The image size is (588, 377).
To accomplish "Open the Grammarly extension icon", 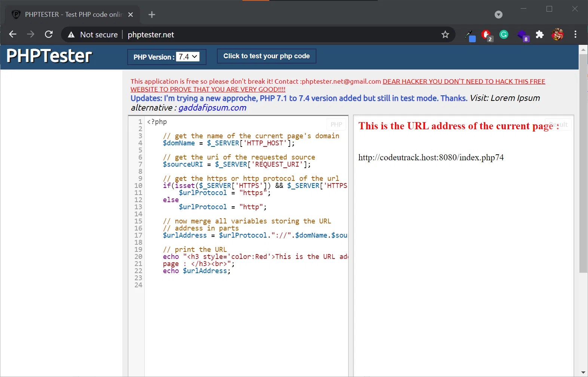I will point(504,34).
